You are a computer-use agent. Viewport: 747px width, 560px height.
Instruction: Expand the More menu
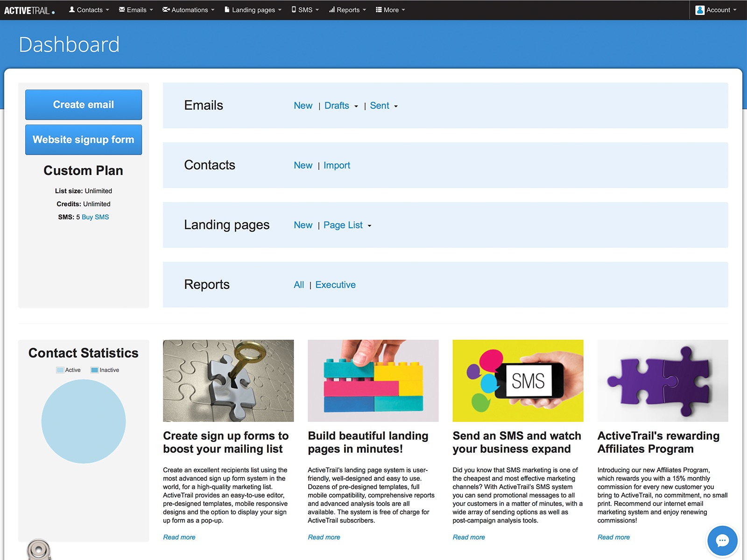390,10
